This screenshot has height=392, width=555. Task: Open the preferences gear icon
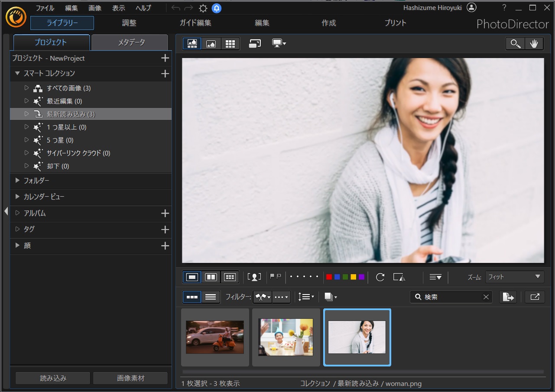tap(203, 8)
